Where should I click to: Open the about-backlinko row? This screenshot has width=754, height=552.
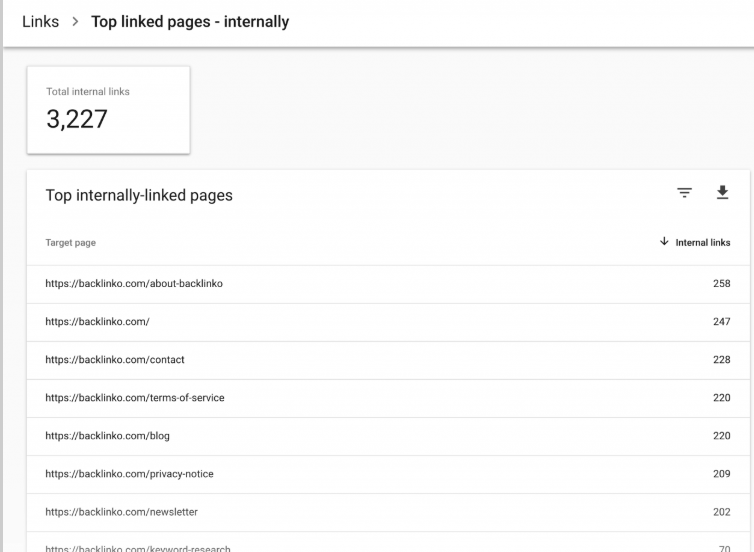(x=388, y=284)
